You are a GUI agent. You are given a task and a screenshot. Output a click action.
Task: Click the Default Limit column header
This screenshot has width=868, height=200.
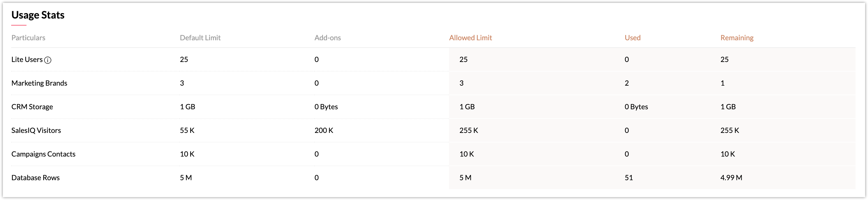pyautogui.click(x=200, y=38)
